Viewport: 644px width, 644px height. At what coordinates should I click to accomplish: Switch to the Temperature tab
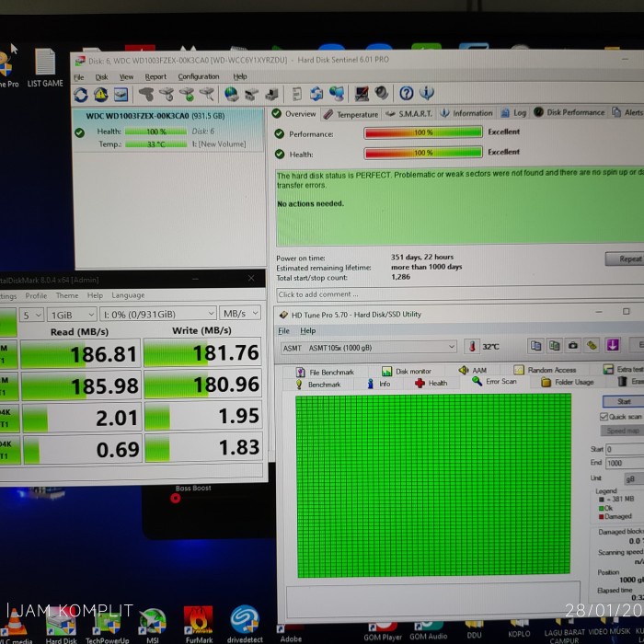pos(351,115)
